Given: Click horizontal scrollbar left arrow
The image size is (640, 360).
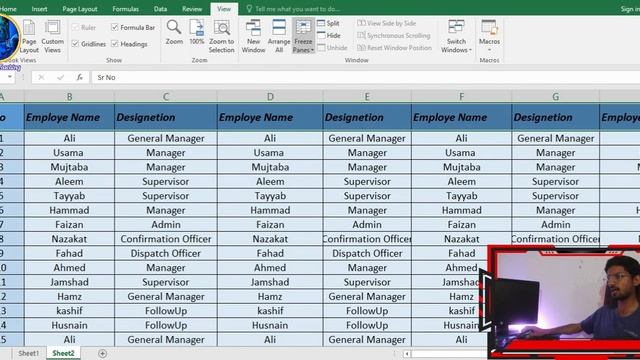Looking at the screenshot, I should pos(407,354).
